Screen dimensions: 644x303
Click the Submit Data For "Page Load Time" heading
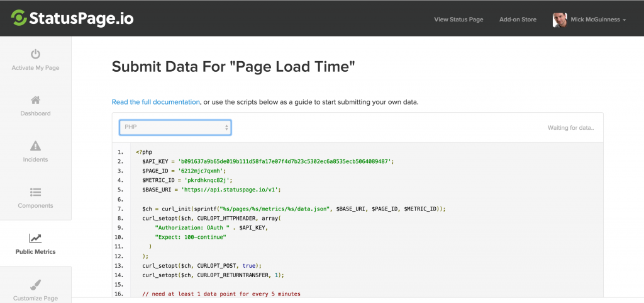click(x=233, y=67)
